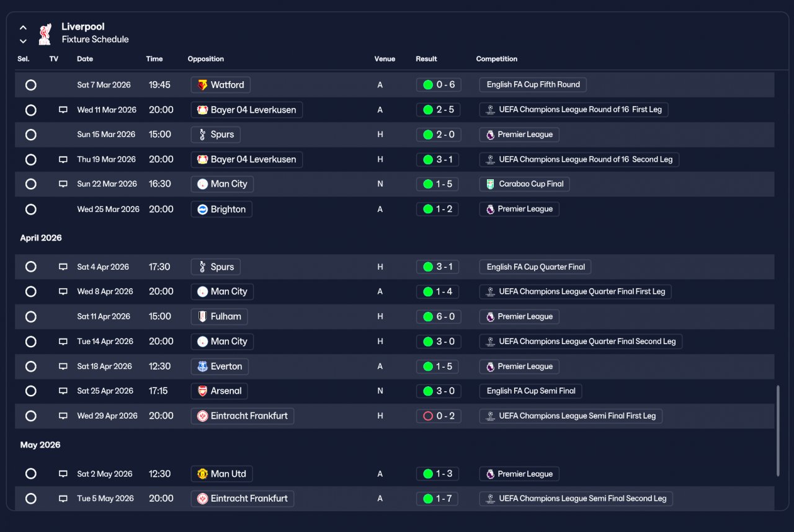Open the 6 - 0 result versus Fulham
Image resolution: width=794 pixels, height=532 pixels.
pyautogui.click(x=439, y=317)
